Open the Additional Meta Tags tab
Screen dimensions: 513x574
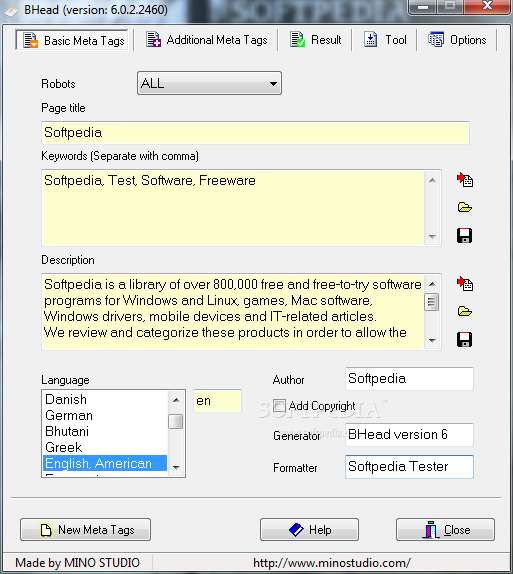[x=207, y=40]
